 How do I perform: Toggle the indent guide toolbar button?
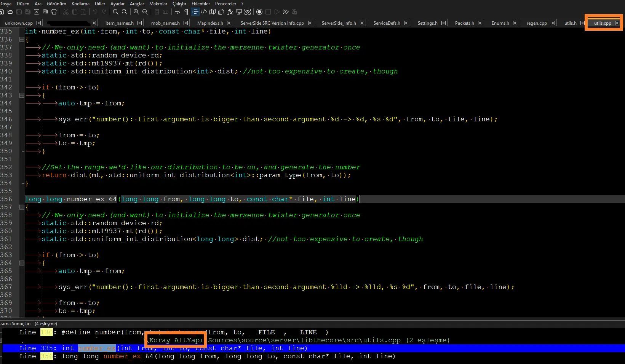(195, 12)
